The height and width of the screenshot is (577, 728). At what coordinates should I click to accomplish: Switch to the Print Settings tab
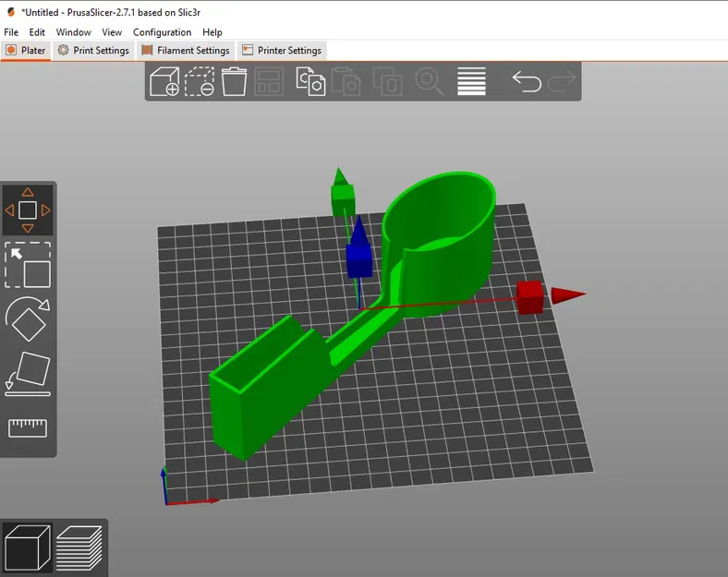click(93, 50)
